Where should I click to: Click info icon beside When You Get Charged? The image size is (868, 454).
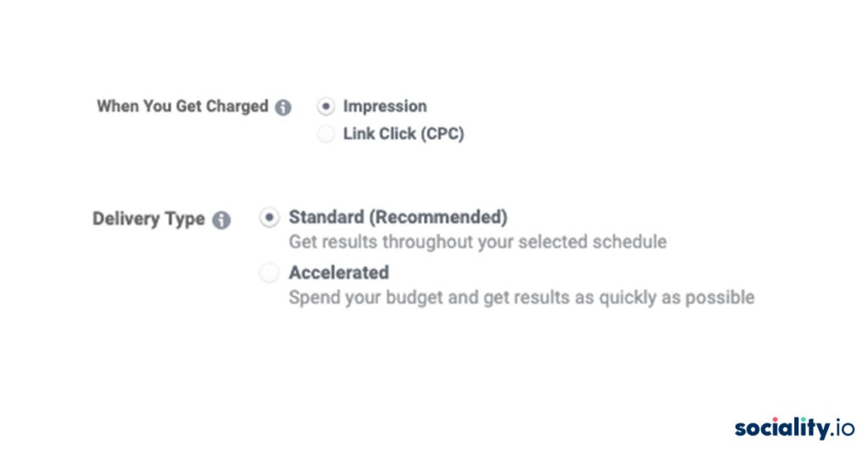point(283,108)
